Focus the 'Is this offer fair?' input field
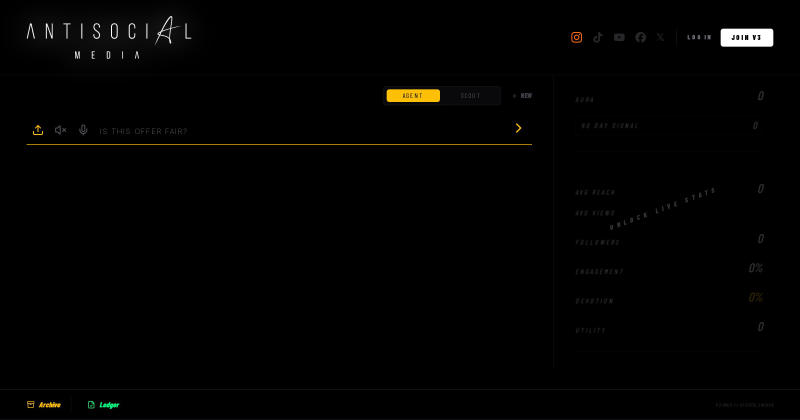Screen dimensions: 800x420 tap(304, 131)
